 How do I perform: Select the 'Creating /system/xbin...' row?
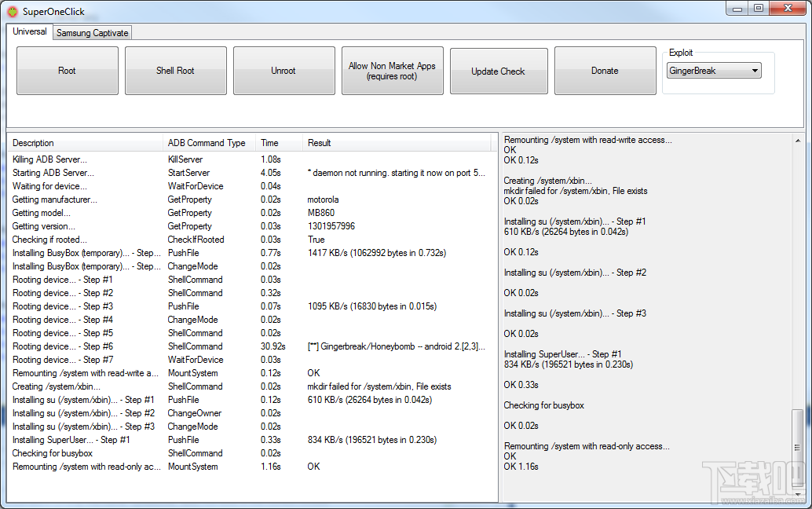point(251,386)
